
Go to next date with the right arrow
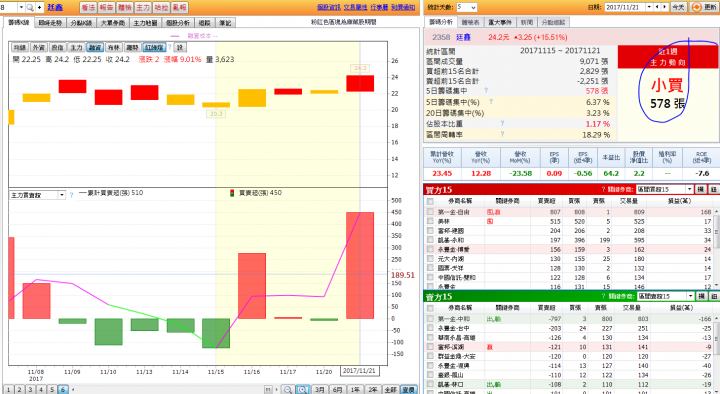664,7
